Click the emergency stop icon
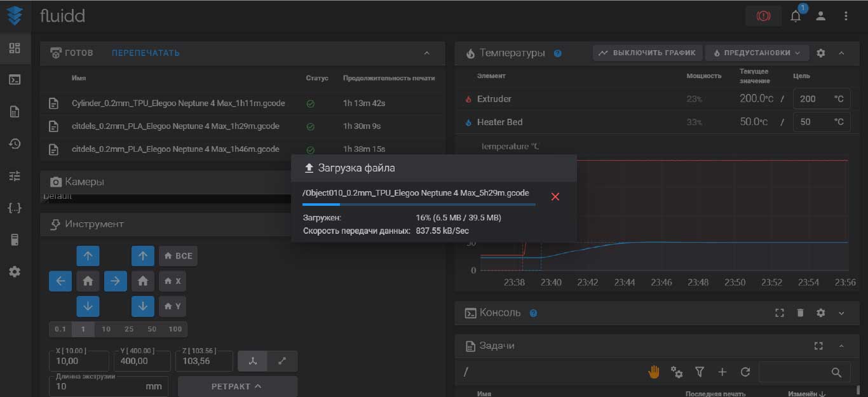 (763, 17)
